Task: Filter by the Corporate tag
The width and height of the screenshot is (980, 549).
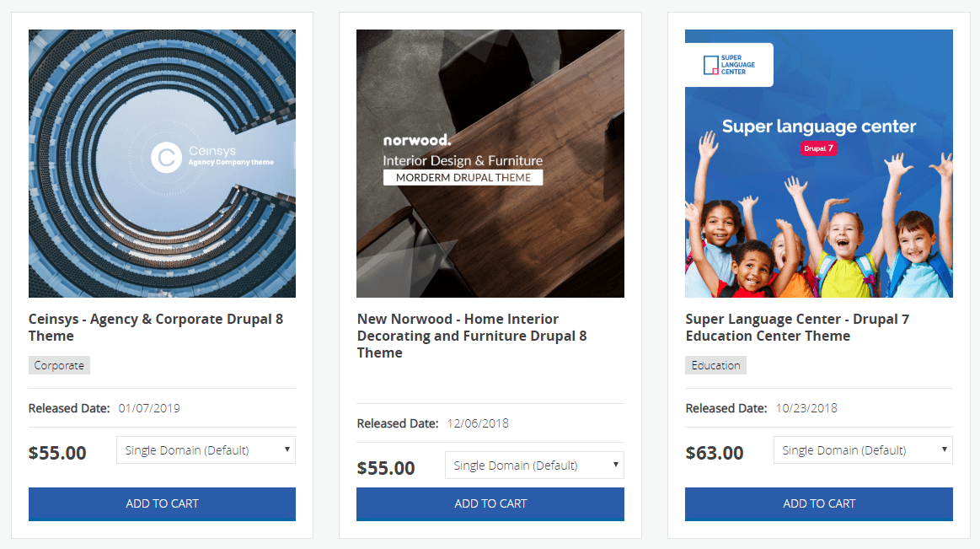Action: [x=59, y=365]
